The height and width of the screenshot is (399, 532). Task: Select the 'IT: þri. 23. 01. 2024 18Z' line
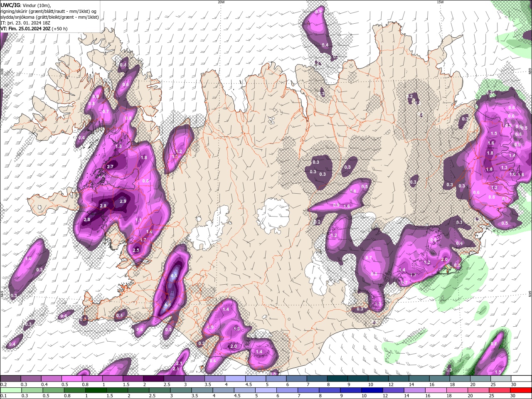25,23
